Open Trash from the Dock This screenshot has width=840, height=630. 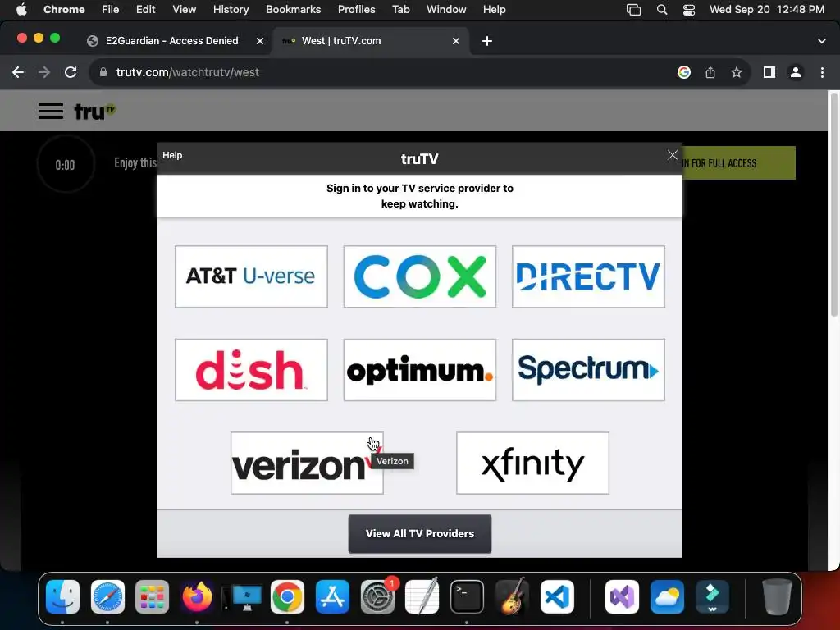point(777,596)
